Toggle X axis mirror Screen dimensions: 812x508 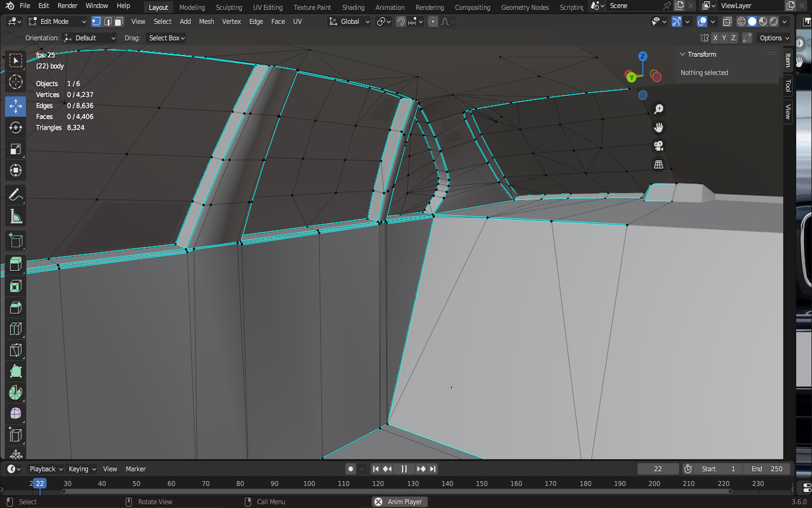(x=715, y=38)
